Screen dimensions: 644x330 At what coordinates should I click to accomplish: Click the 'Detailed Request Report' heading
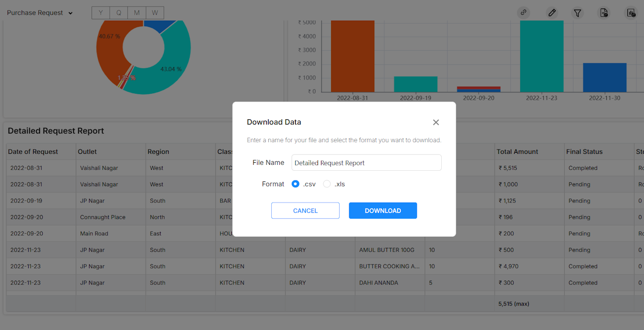56,131
